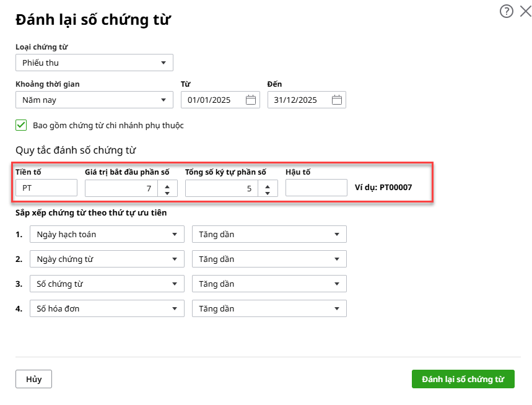The image size is (532, 405).
Task: Open the help question mark icon
Action: pyautogui.click(x=506, y=11)
